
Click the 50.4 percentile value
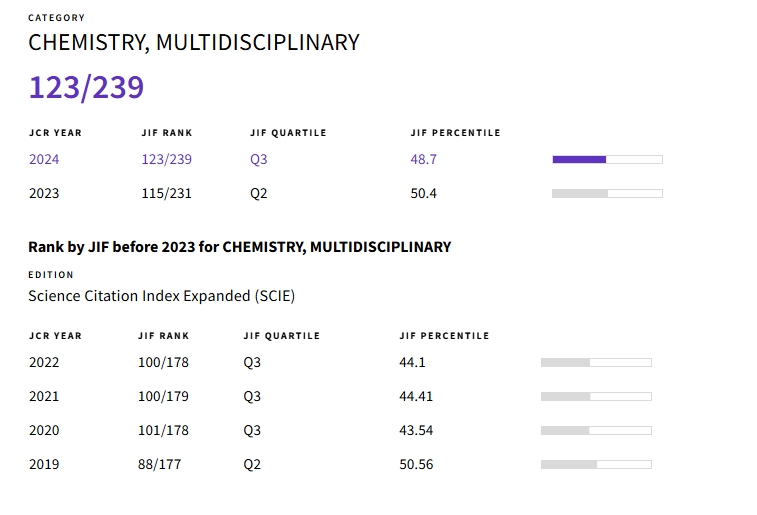423,193
